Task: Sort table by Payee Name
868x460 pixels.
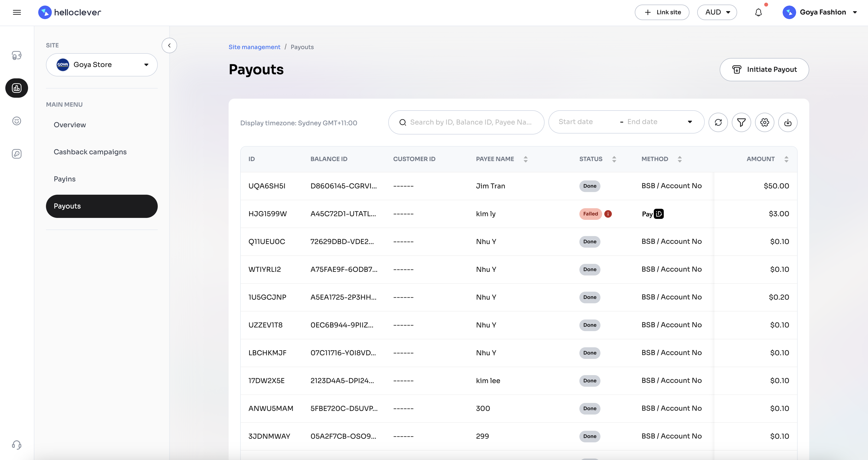Action: (525, 159)
